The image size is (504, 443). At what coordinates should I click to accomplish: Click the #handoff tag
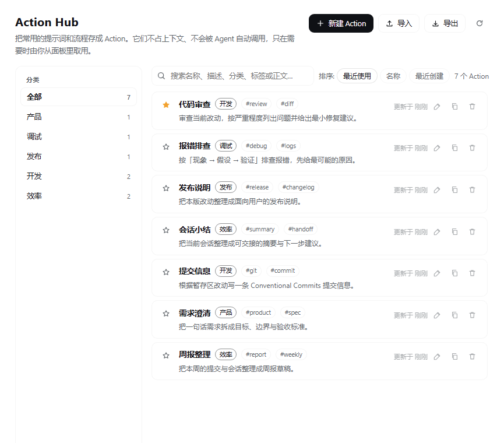coord(301,229)
